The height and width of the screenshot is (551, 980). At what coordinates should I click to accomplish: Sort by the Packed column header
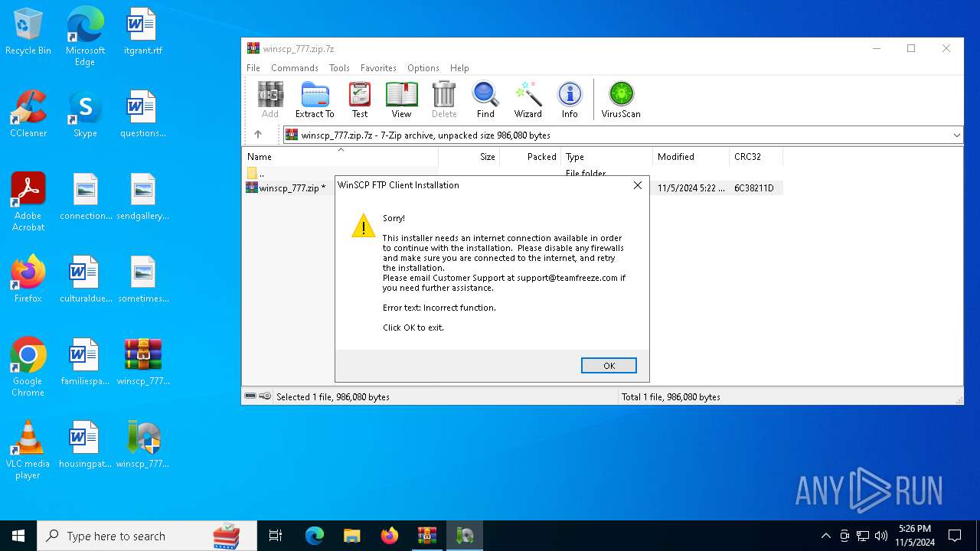pos(530,157)
